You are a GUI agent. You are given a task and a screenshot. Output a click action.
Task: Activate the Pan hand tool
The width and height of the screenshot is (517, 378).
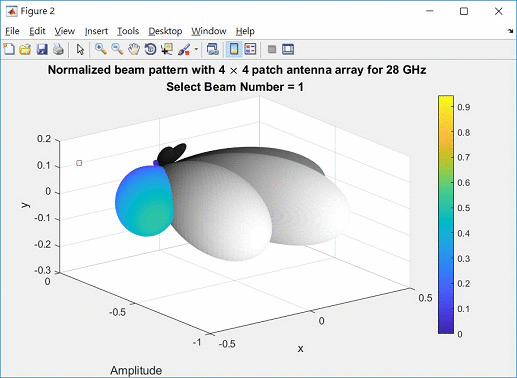tap(134, 49)
